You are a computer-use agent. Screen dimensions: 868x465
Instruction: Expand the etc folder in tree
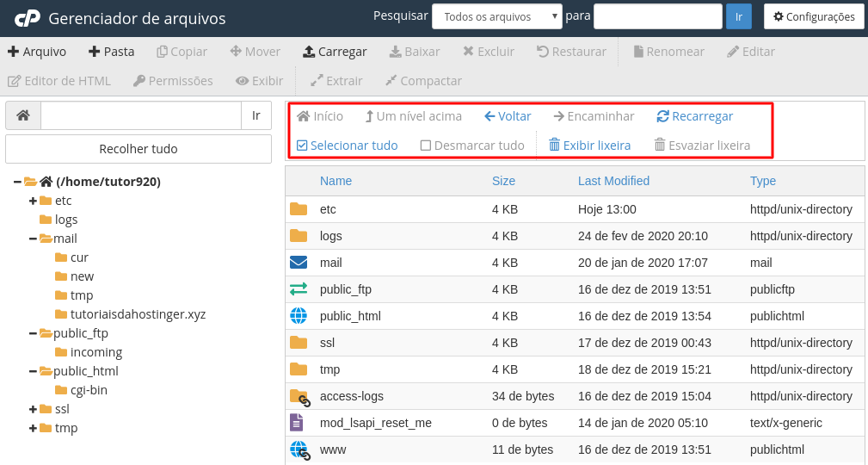(33, 201)
